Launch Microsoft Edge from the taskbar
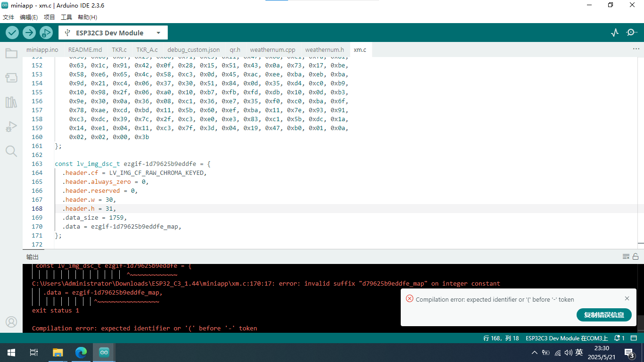644x362 pixels. (81, 352)
